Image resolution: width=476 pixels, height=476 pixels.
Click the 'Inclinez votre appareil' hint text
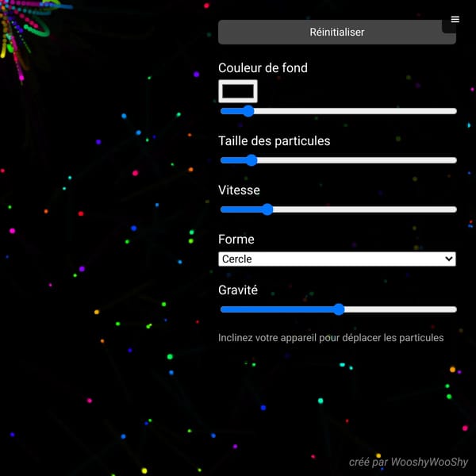[331, 338]
